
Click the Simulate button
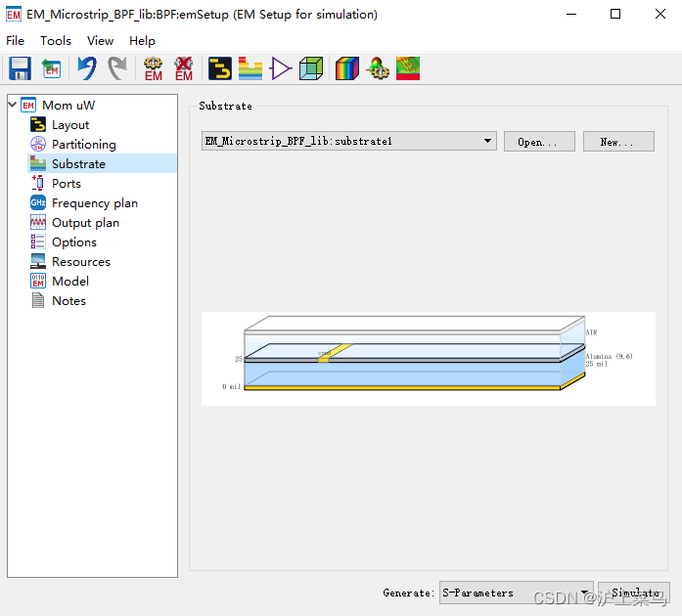pyautogui.click(x=634, y=593)
